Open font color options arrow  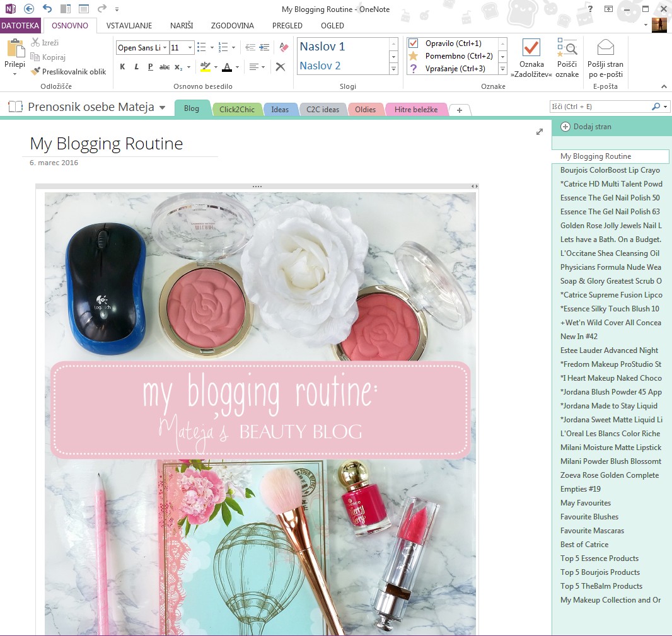[x=238, y=67]
